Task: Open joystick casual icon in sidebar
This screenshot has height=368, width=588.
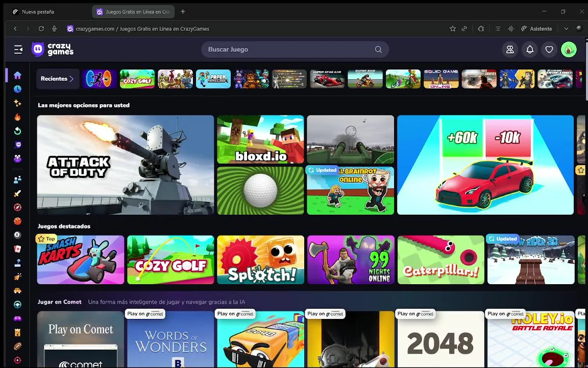Action: 17,263
